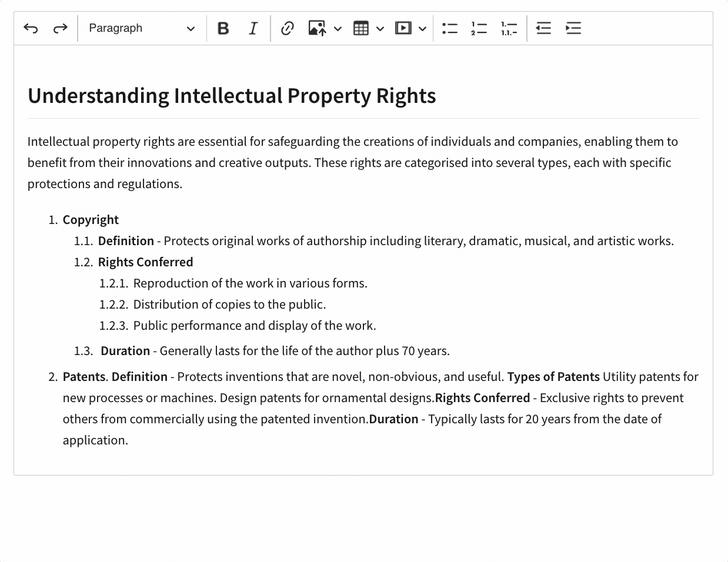Click the Undo arrow icon
This screenshot has width=728, height=562.
pos(31,28)
